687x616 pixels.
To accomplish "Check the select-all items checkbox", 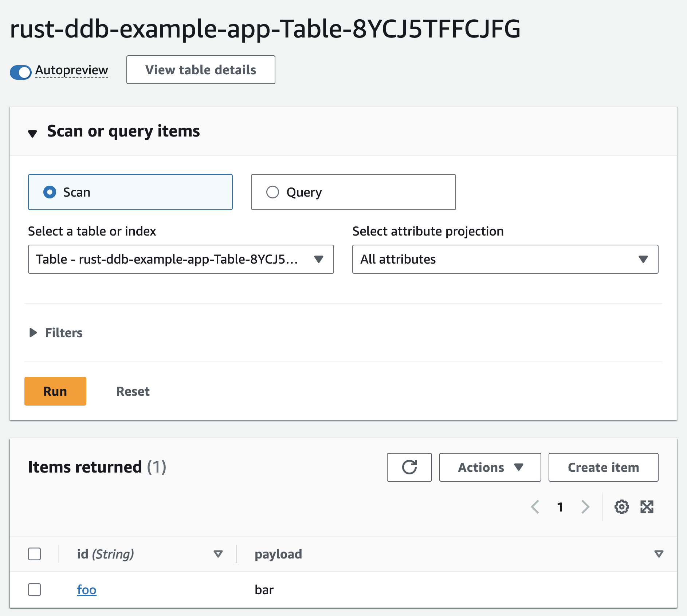I will tap(34, 554).
